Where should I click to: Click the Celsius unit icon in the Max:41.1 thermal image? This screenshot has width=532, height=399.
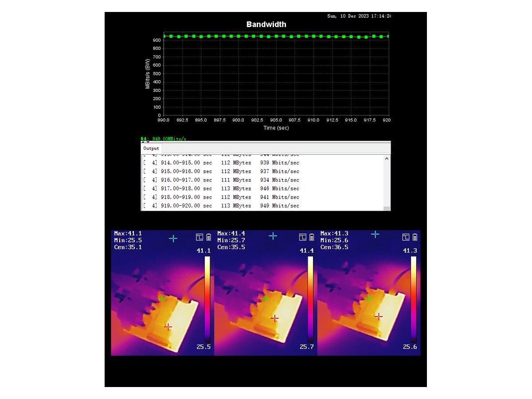200,237
